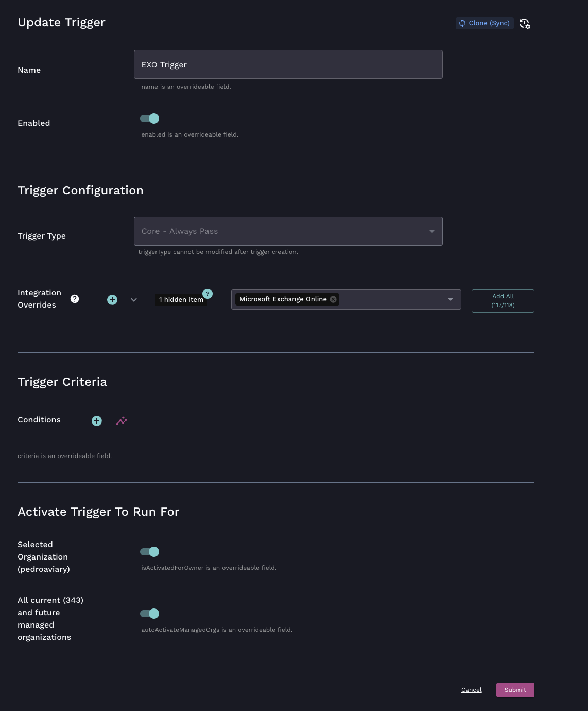Click the magic wand icon beside Conditions

pyautogui.click(x=122, y=421)
